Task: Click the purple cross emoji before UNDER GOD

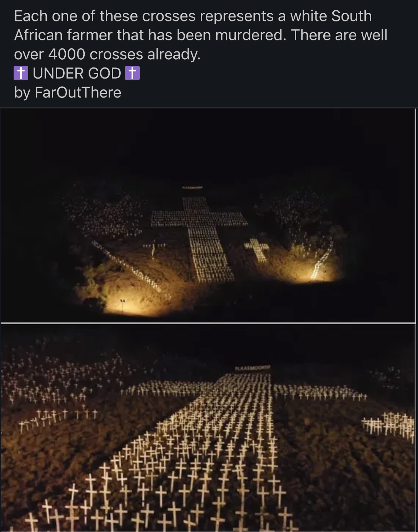Action: click(21, 73)
